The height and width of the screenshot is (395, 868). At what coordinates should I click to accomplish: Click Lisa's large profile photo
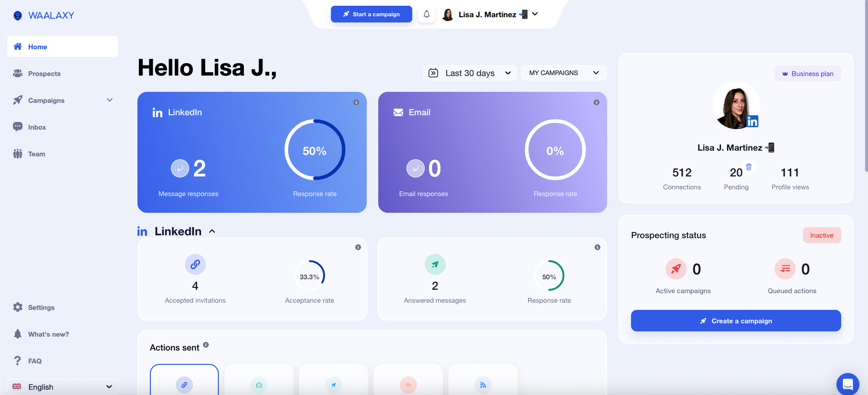click(x=736, y=106)
